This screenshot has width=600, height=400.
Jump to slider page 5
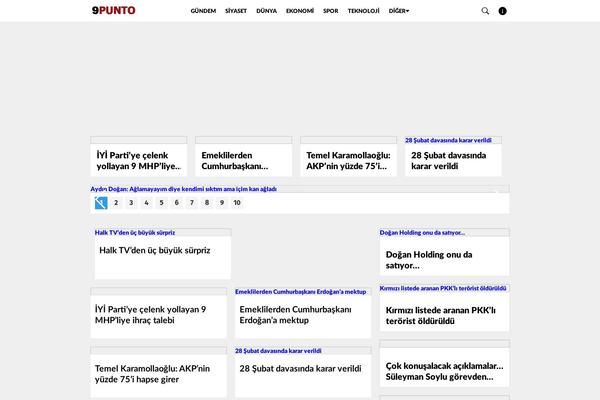161,203
